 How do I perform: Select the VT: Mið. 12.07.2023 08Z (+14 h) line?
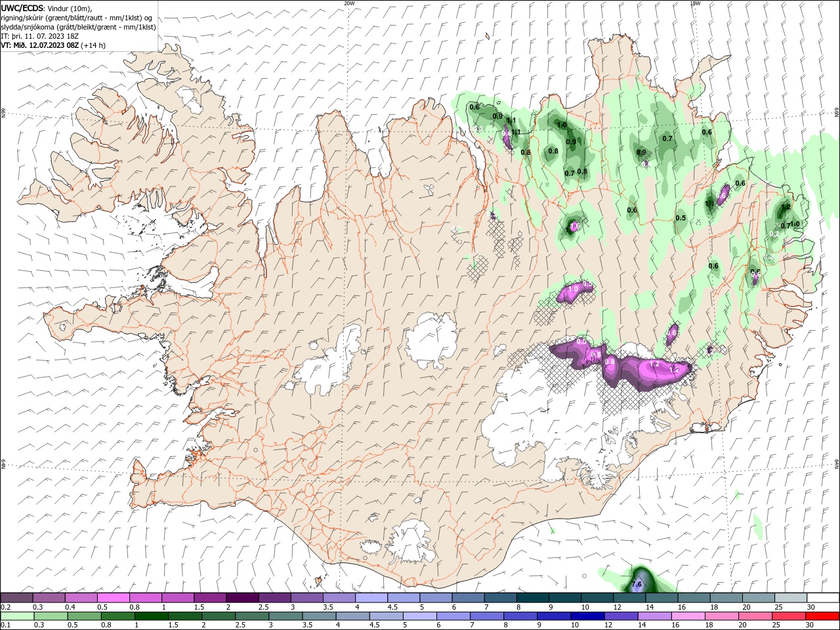[x=53, y=45]
